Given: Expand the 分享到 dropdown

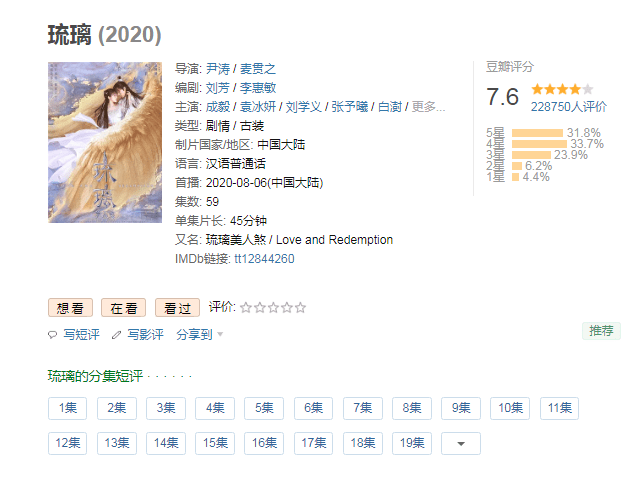Looking at the screenshot, I should pyautogui.click(x=200, y=334).
